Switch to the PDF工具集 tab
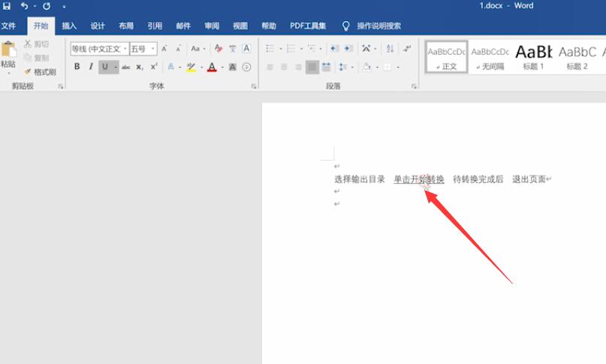Viewport: 606px width, 364px height. click(308, 26)
